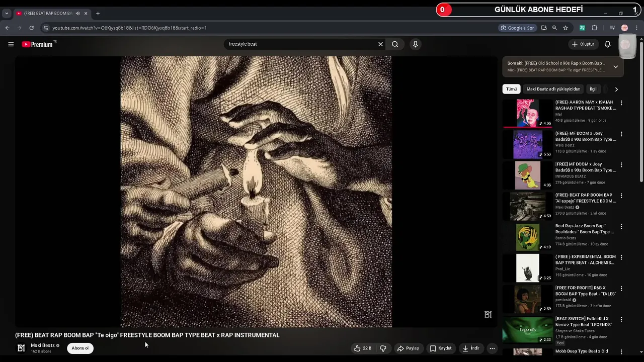Open more actions under the video
The height and width of the screenshot is (362, 644).
pos(492,348)
